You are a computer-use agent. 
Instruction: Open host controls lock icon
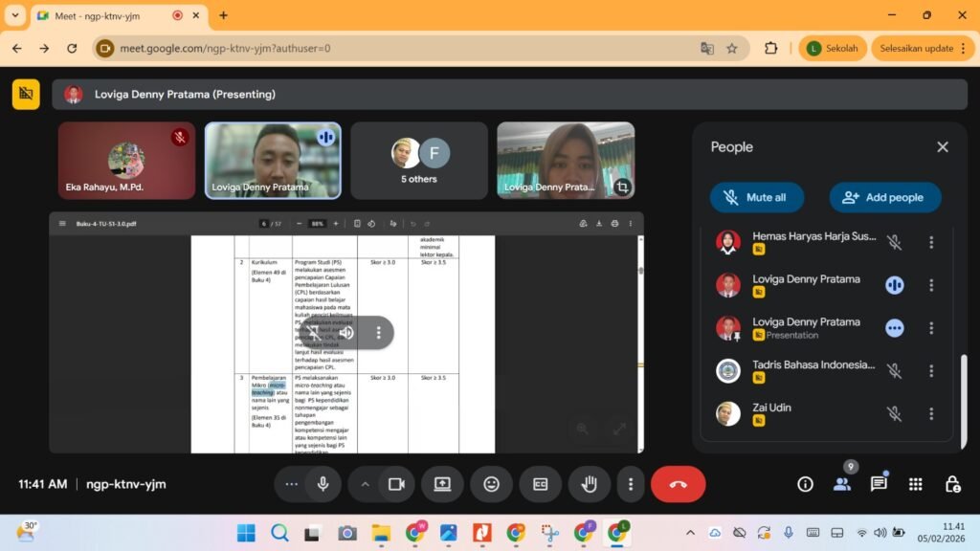click(x=952, y=484)
